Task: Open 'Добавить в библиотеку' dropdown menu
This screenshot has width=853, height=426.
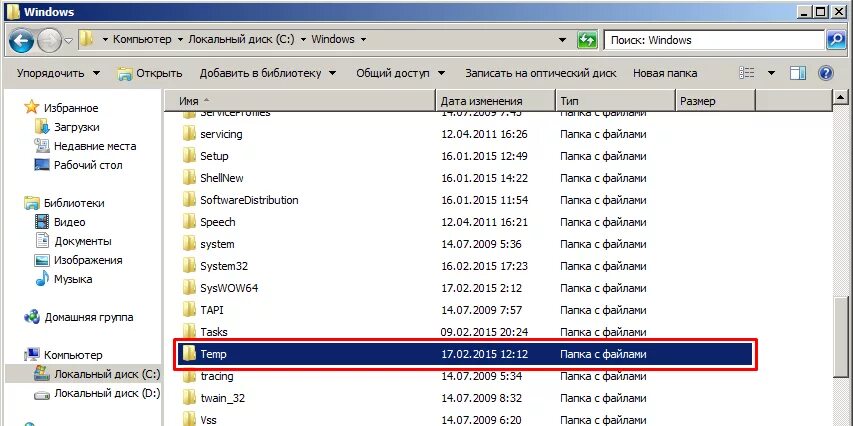Action: [267, 73]
